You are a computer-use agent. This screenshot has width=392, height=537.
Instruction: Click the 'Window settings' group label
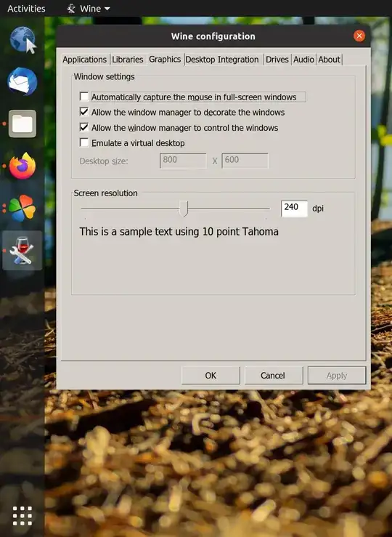[x=104, y=77]
